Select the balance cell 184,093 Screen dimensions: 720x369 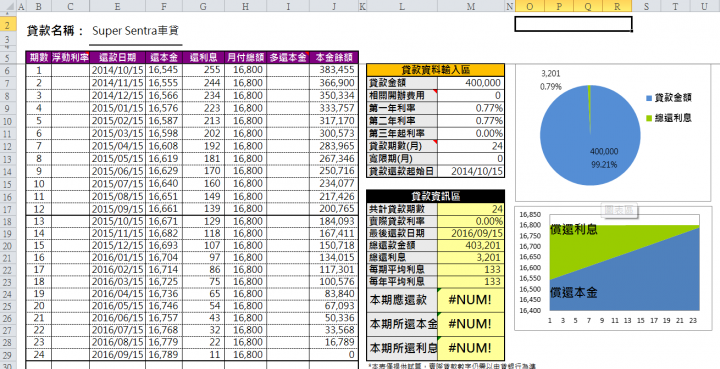click(334, 221)
